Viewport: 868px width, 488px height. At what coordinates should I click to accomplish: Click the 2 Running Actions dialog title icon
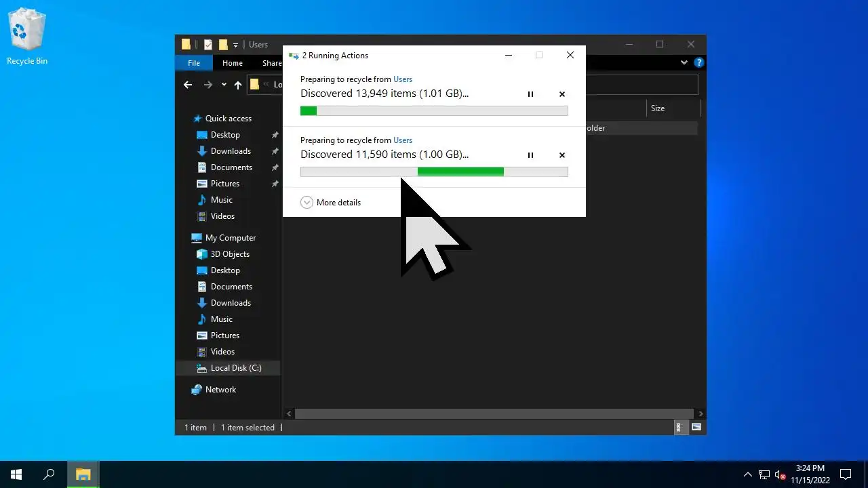(x=294, y=56)
